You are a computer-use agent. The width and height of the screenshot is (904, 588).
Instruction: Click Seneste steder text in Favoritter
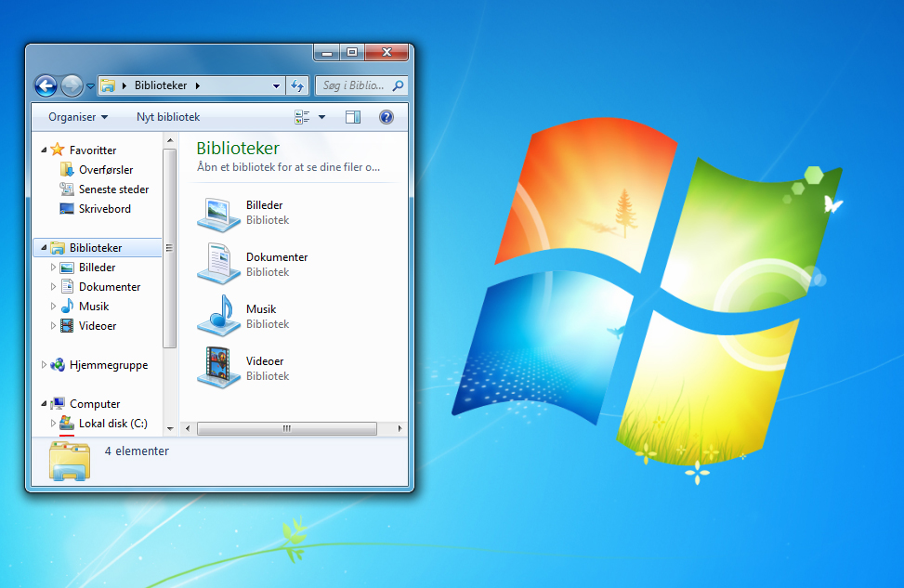click(113, 189)
